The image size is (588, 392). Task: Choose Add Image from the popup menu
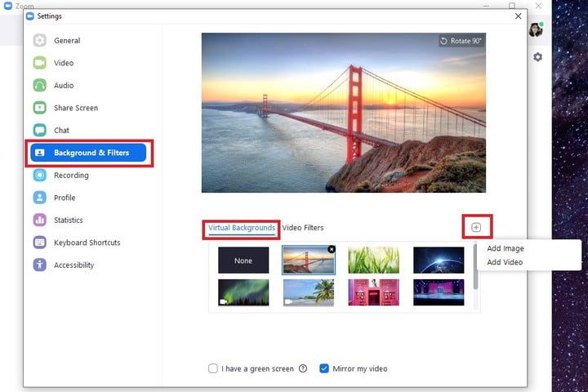tap(506, 248)
